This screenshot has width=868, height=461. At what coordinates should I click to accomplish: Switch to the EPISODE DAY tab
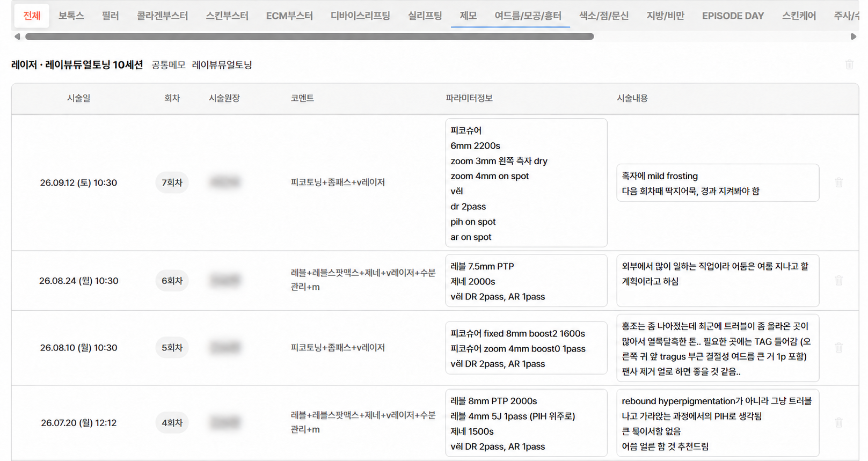(x=733, y=16)
